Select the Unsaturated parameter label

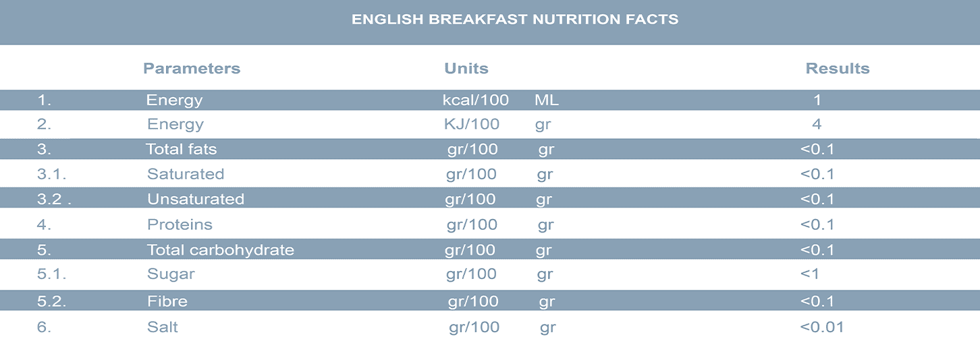tap(196, 199)
